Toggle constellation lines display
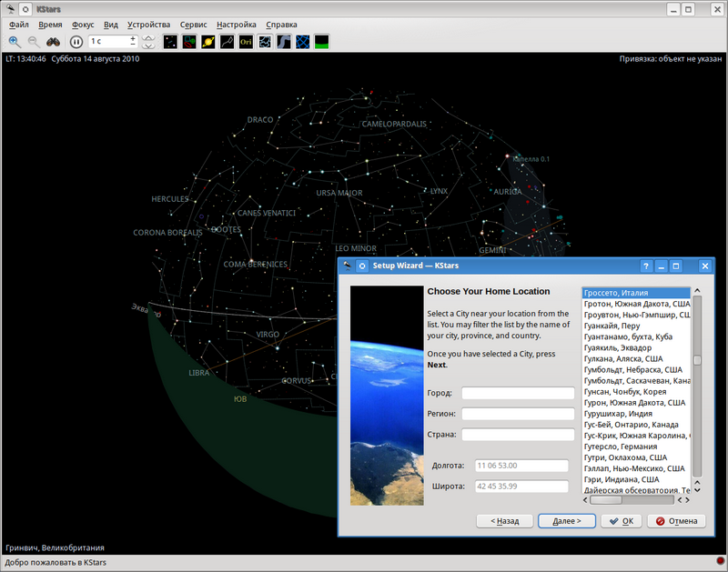This screenshot has width=728, height=572. 227,42
